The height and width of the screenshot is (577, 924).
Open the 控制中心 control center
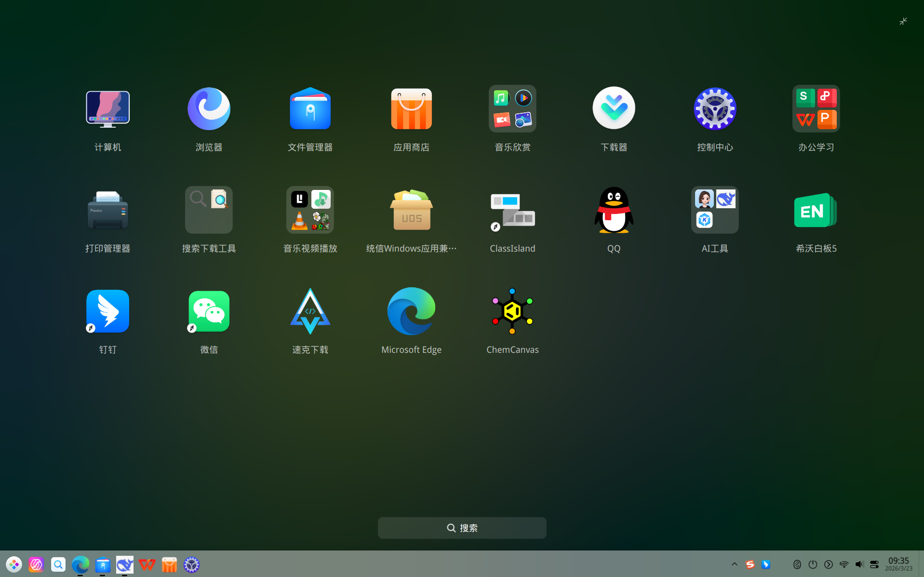coord(715,109)
